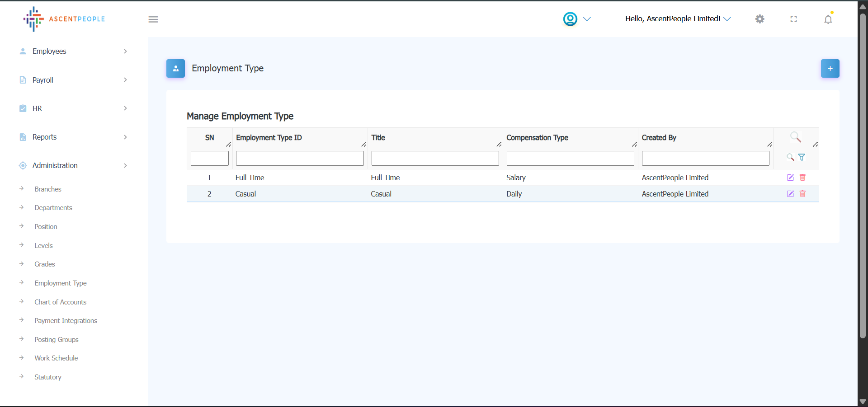Toggle fullscreen mode icon
The width and height of the screenshot is (868, 407).
[x=793, y=19]
